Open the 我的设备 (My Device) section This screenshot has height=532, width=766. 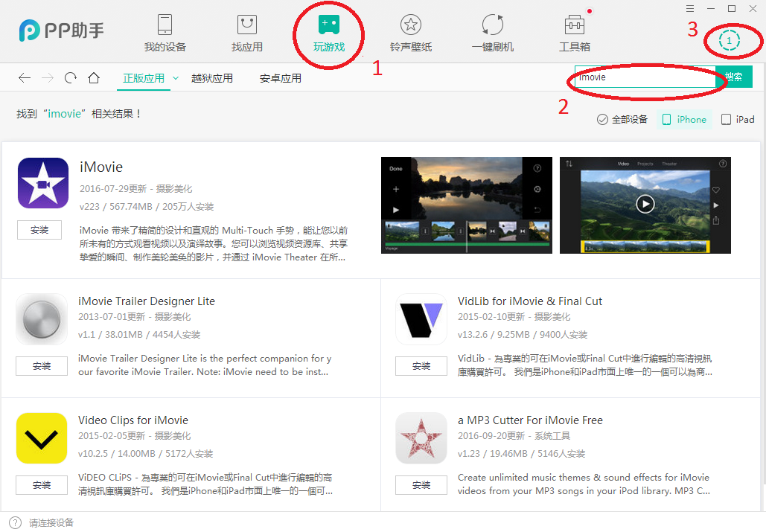[x=165, y=33]
